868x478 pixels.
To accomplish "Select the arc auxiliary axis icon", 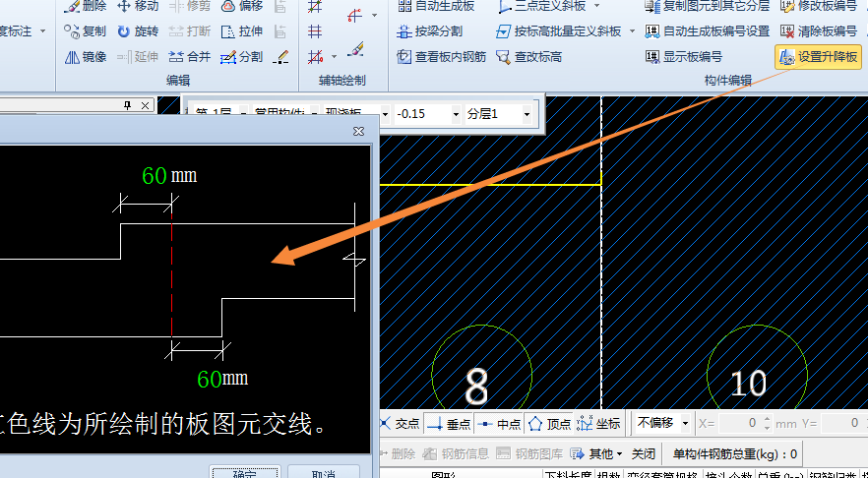I will [x=355, y=16].
